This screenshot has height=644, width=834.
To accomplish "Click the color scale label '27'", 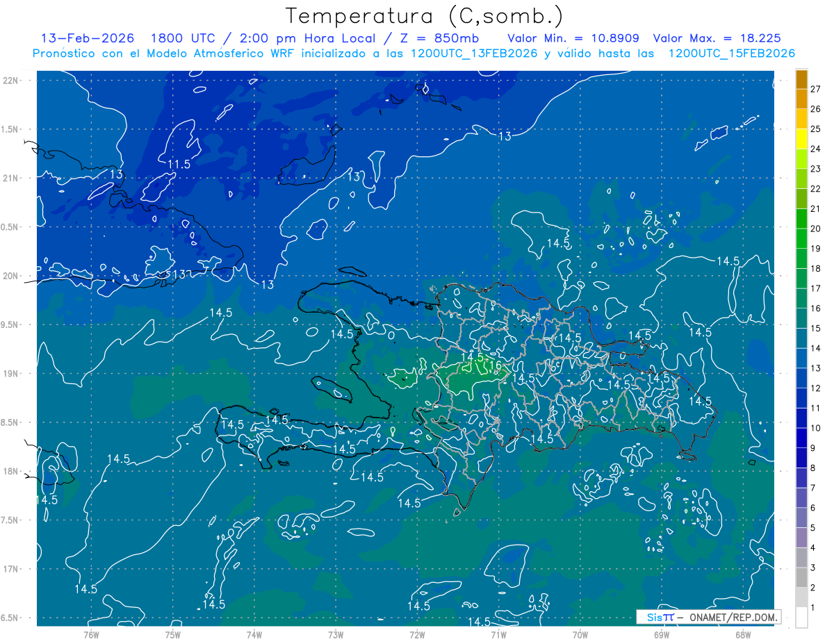I will 815,89.
